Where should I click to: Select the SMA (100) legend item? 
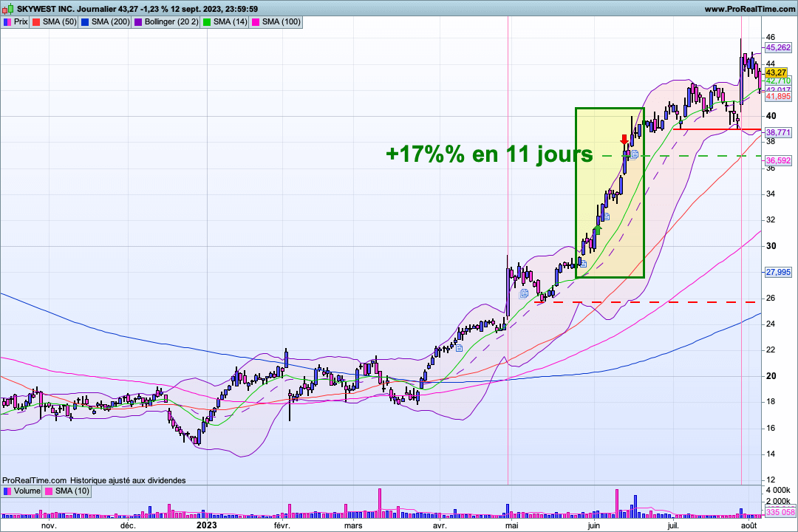coord(276,22)
